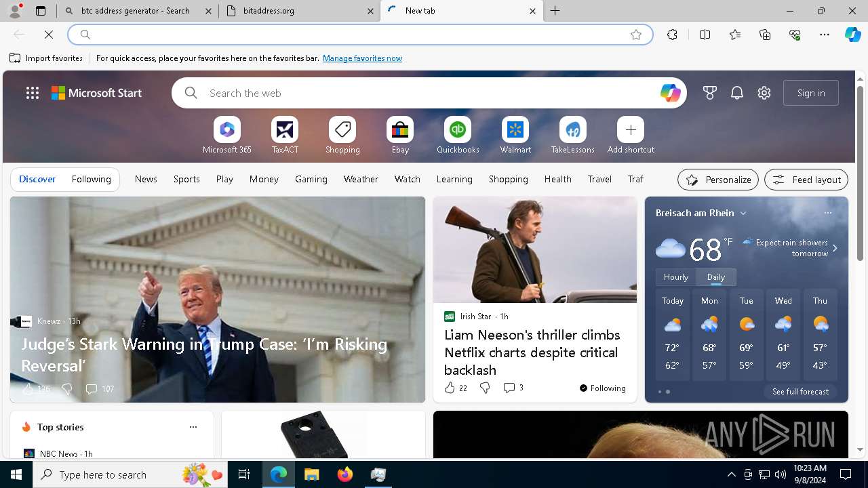Open the Shopping shortcut tile
868x488 pixels.
pyautogui.click(x=342, y=136)
